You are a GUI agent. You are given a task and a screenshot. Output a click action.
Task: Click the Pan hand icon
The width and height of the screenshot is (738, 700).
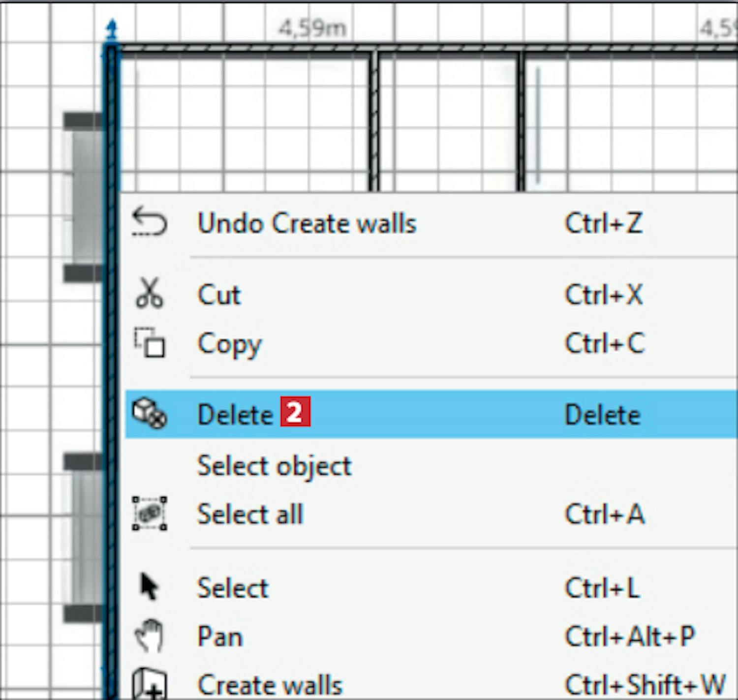coord(149,636)
